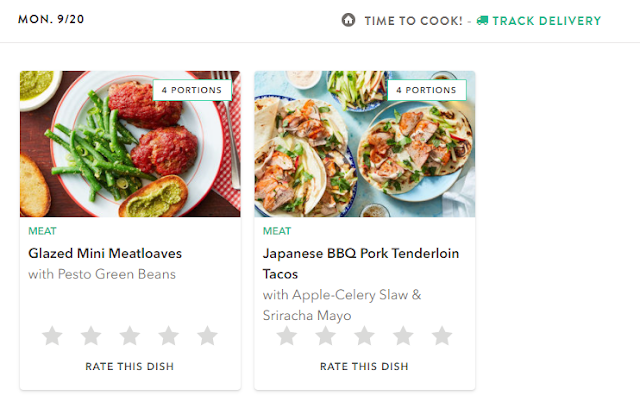Click the Japanese BBQ Pork Tenderloin Tacos title
The image size is (640, 402).
[x=361, y=264]
